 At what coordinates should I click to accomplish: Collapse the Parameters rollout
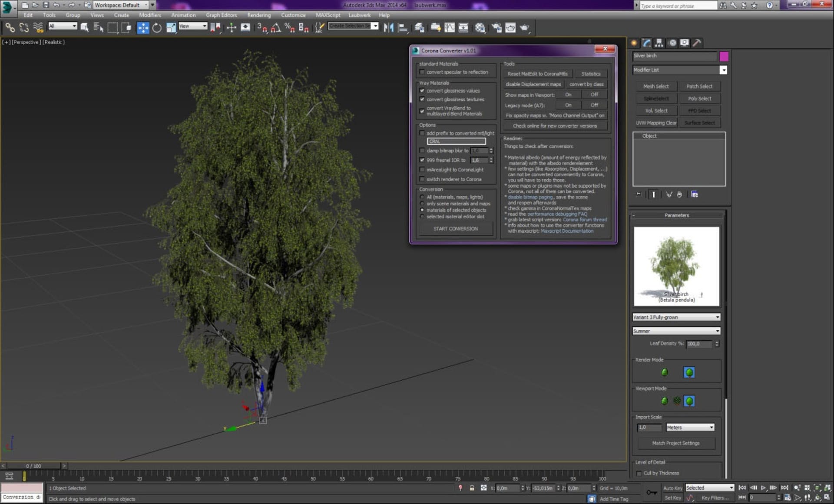677,215
